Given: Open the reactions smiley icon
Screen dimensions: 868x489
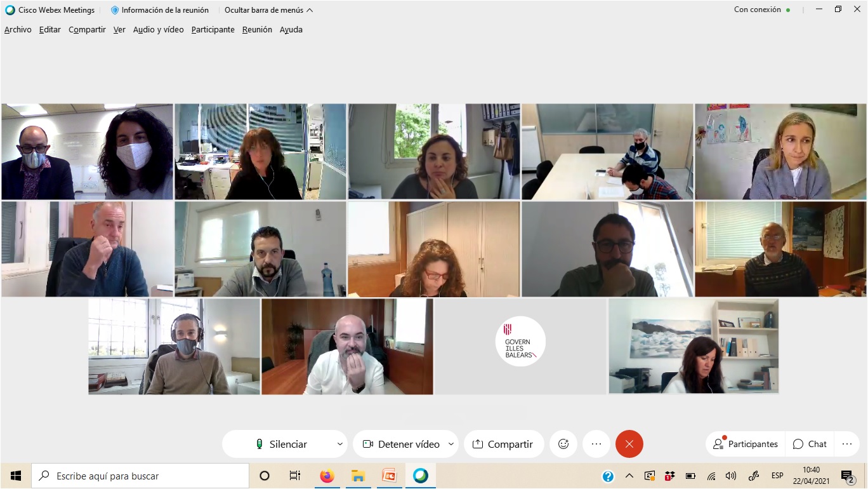Looking at the screenshot, I should (563, 444).
